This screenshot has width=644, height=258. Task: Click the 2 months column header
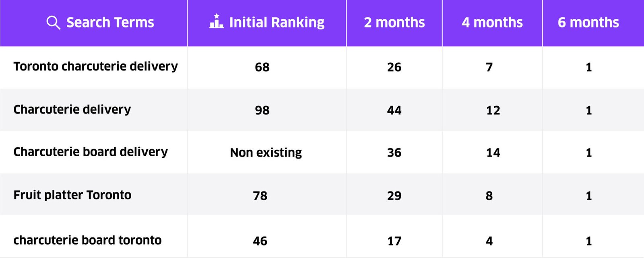(394, 23)
